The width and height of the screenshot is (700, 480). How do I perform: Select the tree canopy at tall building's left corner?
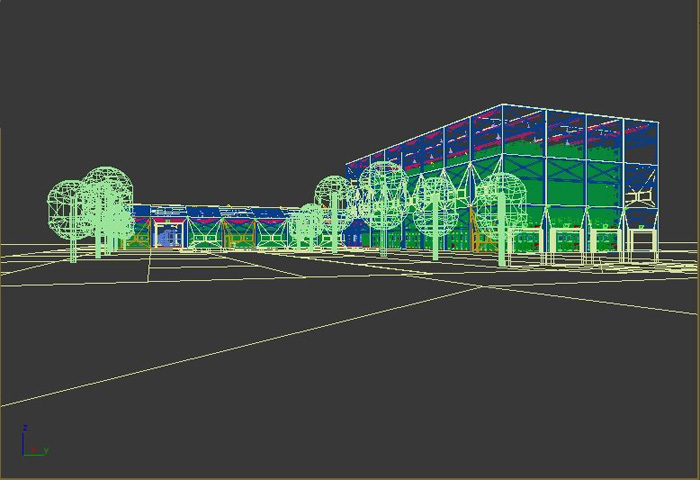(333, 195)
